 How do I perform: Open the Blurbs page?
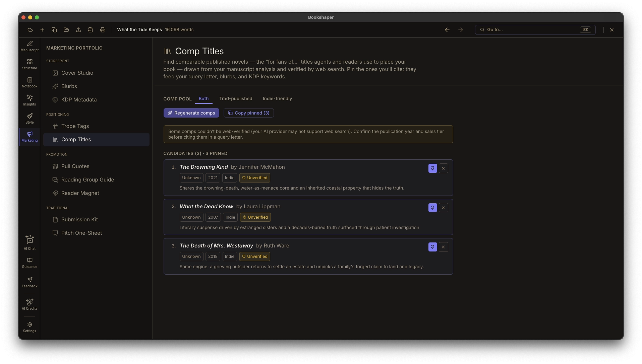coord(96,86)
